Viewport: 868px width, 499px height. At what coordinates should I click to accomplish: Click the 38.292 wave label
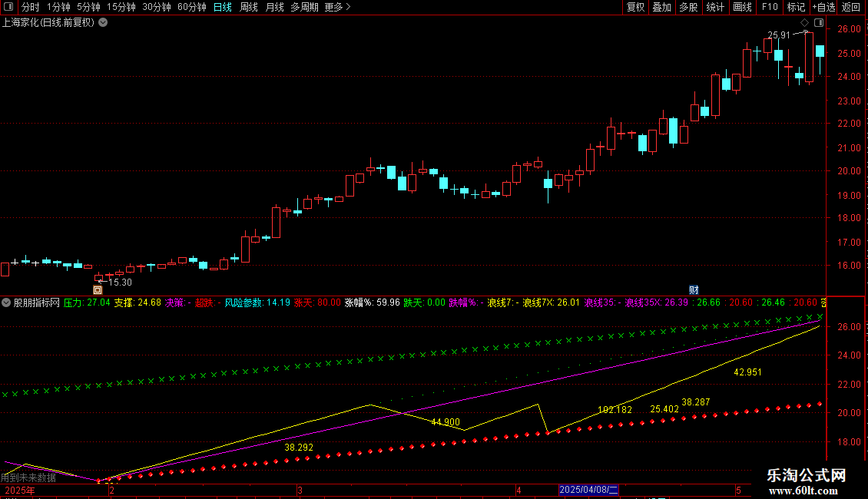coord(299,447)
